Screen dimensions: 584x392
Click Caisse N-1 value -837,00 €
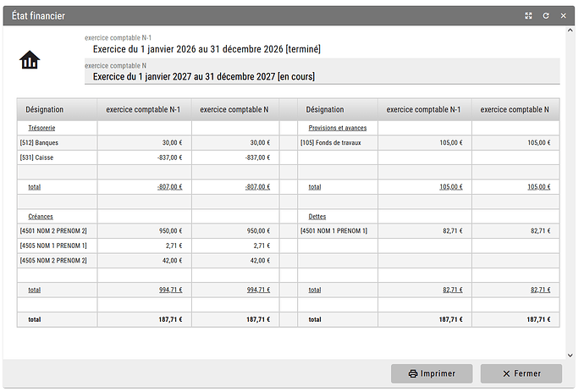pyautogui.click(x=169, y=157)
